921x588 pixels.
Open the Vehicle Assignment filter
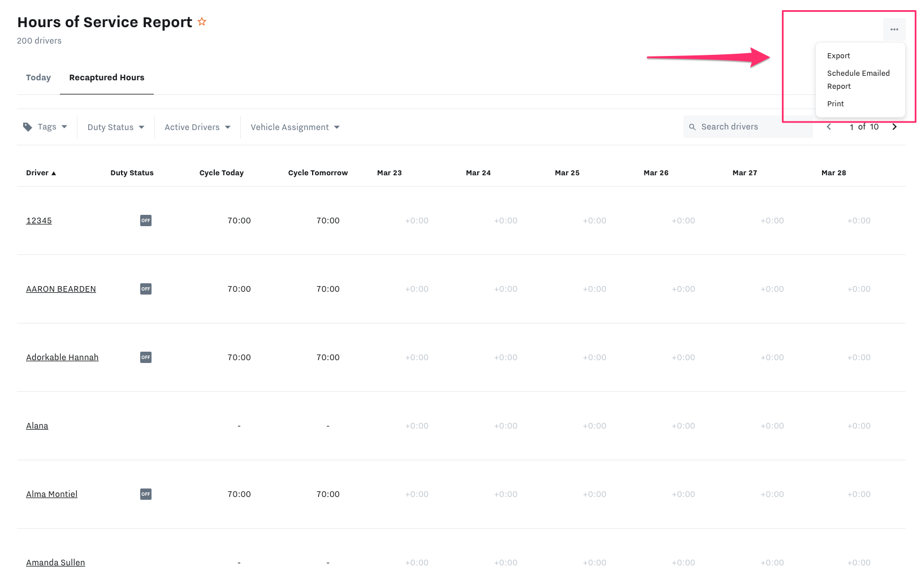pos(295,127)
